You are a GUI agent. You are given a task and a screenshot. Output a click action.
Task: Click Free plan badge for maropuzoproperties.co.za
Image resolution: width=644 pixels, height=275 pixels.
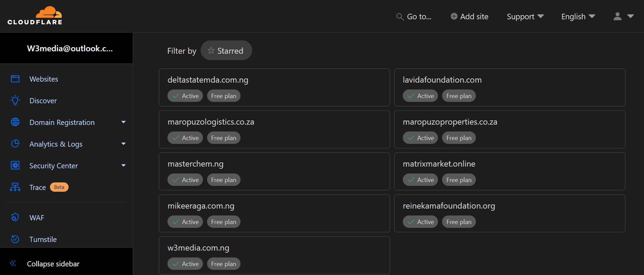459,138
